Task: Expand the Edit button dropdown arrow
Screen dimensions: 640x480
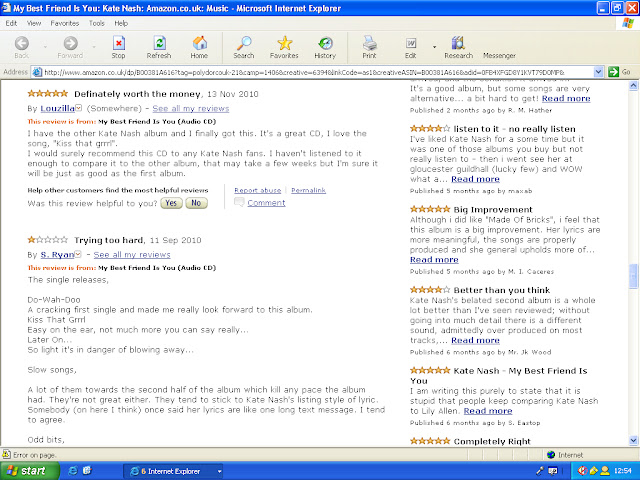Action: 434,47
